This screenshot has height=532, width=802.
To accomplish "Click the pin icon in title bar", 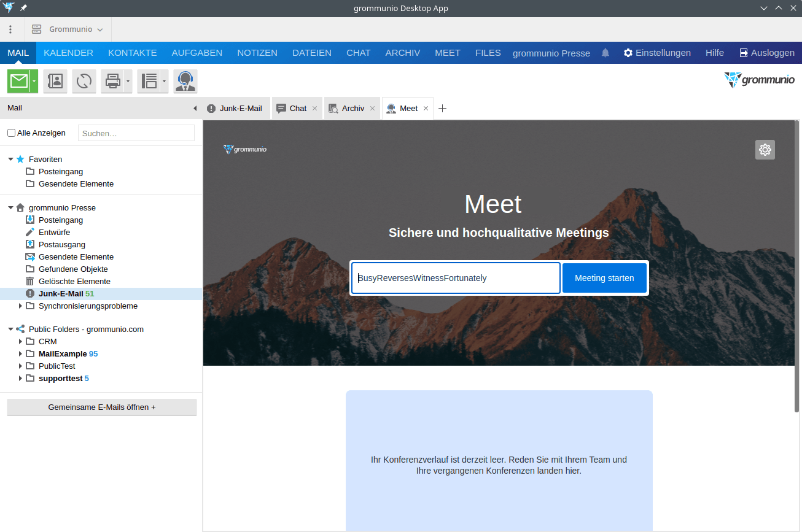I will (x=23, y=8).
